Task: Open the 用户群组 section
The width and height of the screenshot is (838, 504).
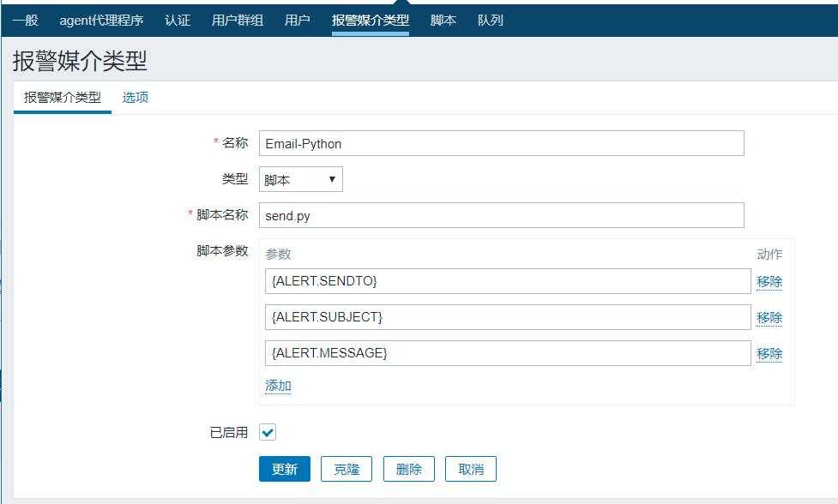Action: (x=238, y=21)
